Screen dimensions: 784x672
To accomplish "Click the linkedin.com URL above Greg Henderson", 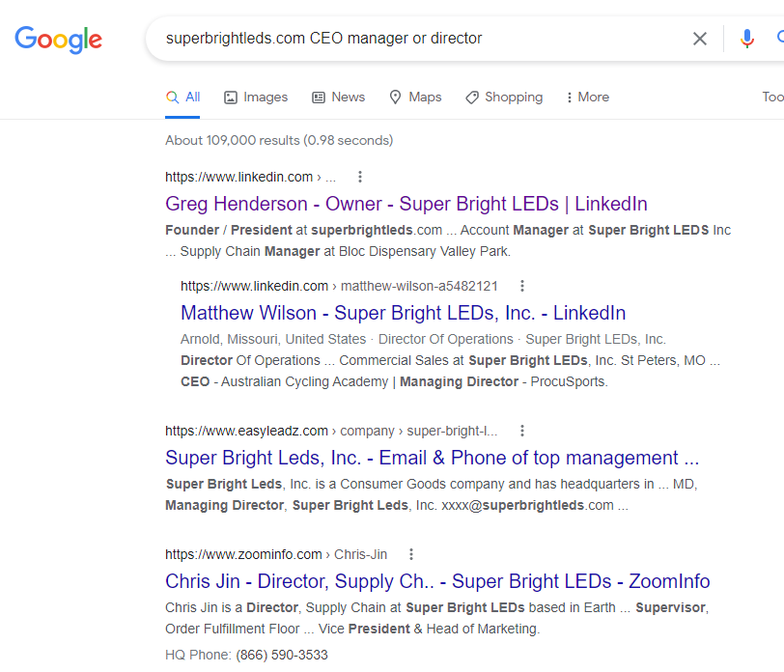I will point(250,177).
